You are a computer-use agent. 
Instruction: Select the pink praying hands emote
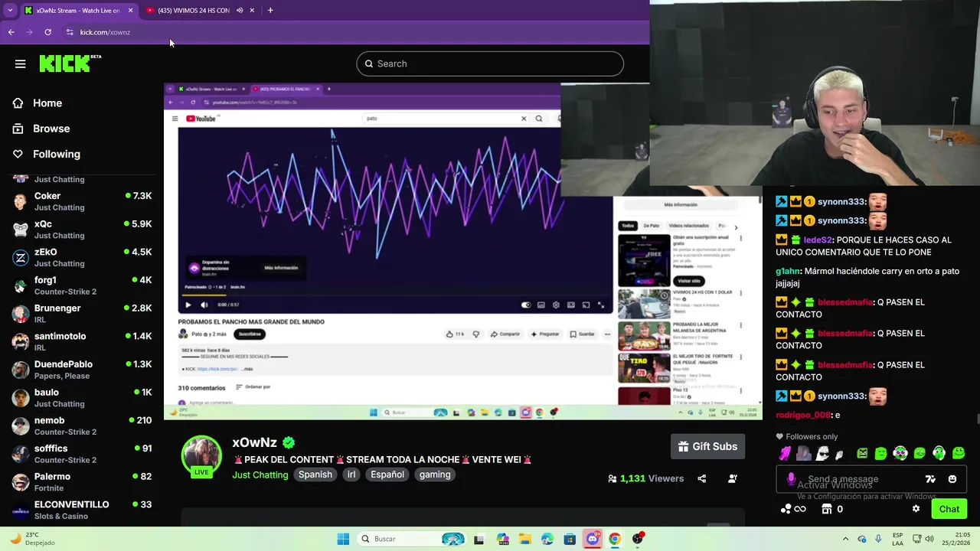(785, 453)
